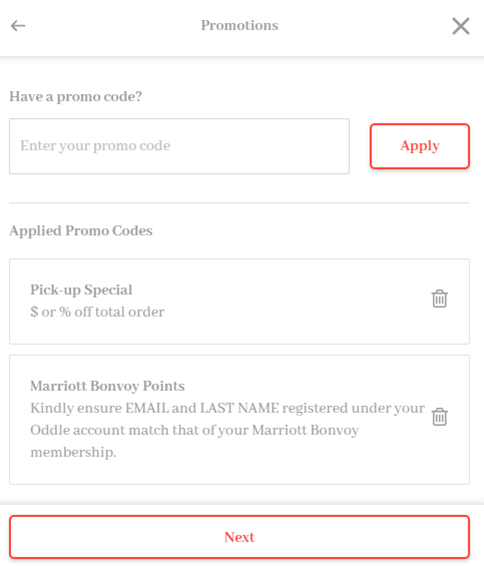484x566 pixels.
Task: Click the "Have a promo code?" label
Action: tap(76, 96)
